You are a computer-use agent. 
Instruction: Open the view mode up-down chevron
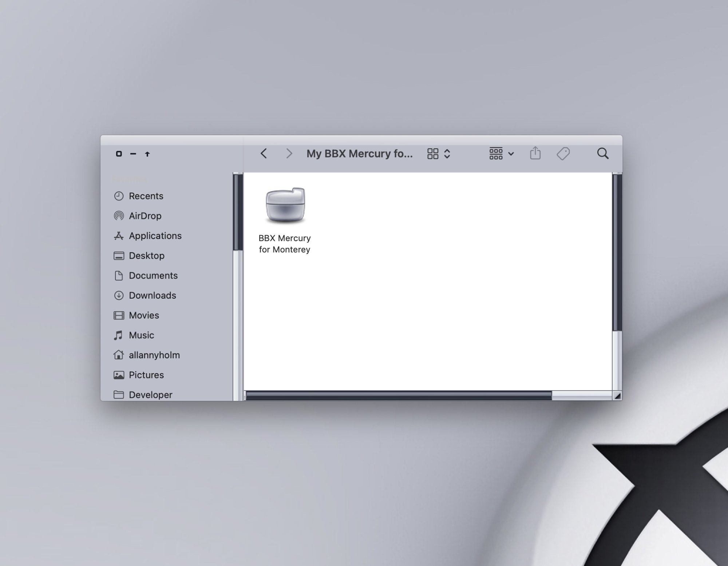click(x=447, y=154)
